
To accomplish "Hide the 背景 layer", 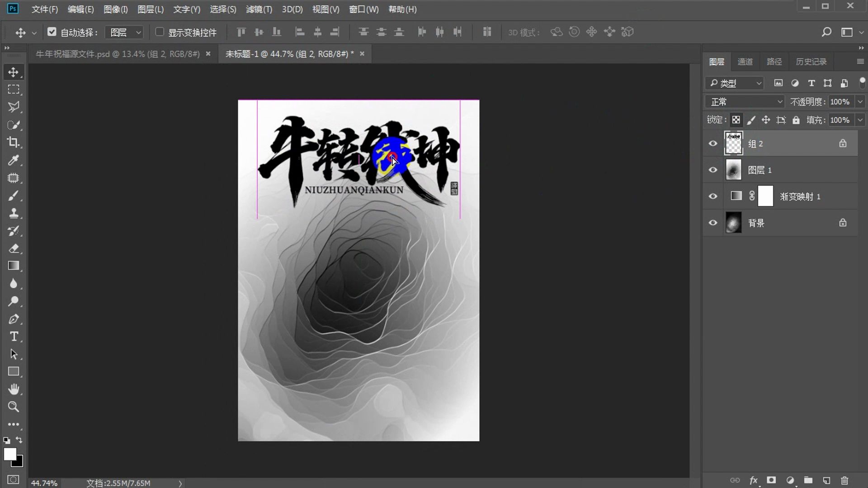I will click(712, 222).
